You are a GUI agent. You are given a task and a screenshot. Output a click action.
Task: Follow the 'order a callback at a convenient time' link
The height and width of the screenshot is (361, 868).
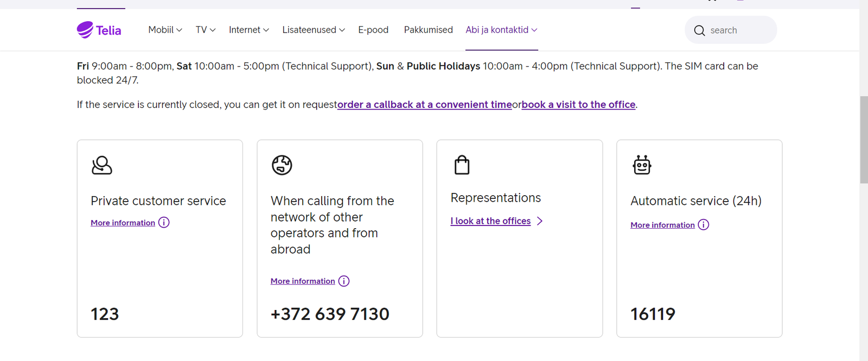(x=425, y=104)
